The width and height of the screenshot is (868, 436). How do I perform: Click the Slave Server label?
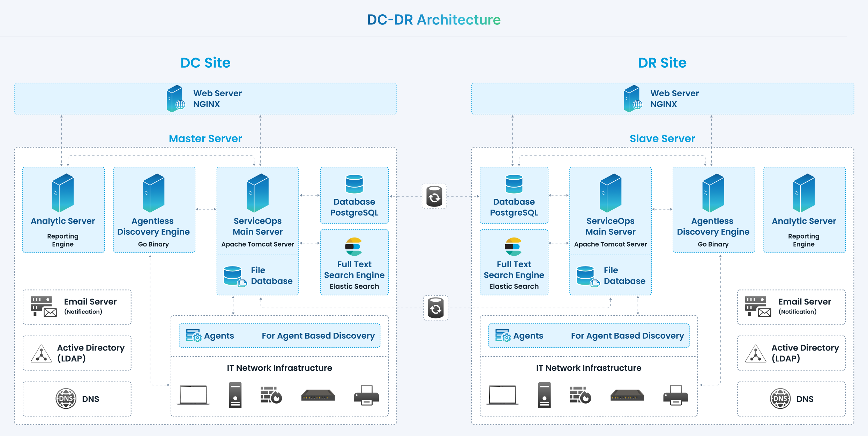[x=662, y=138]
